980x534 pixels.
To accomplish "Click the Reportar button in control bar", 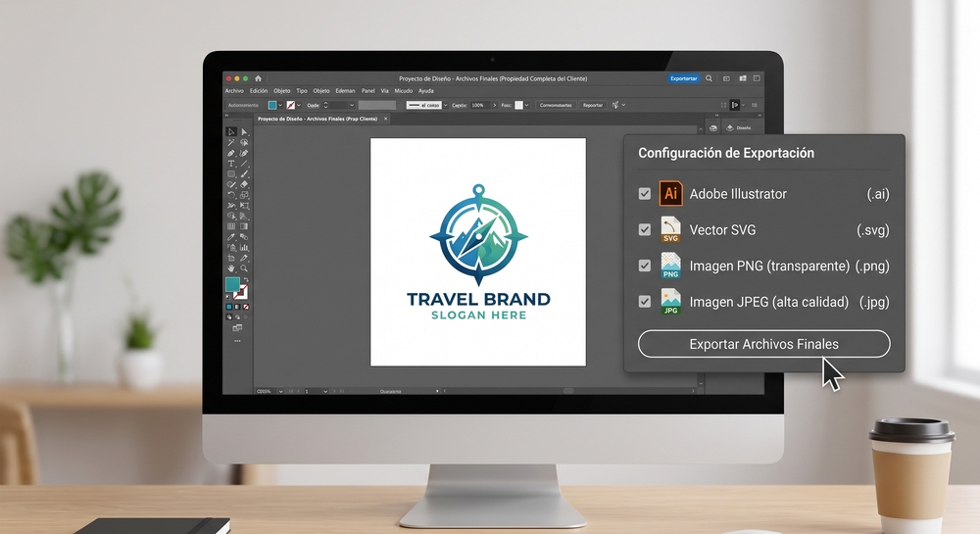I will pyautogui.click(x=593, y=105).
